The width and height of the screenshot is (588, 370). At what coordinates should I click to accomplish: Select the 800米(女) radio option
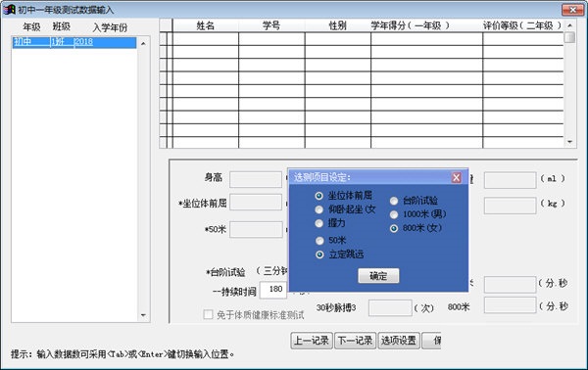(394, 228)
